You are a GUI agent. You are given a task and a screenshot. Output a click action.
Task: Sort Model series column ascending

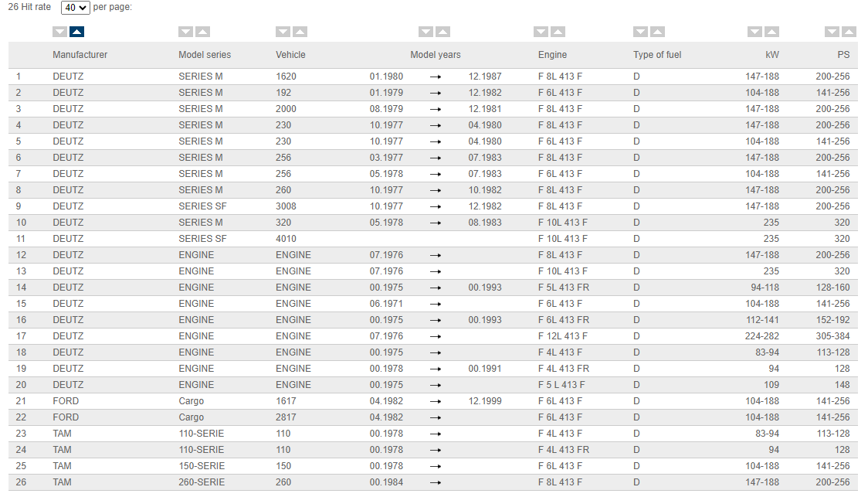click(202, 32)
